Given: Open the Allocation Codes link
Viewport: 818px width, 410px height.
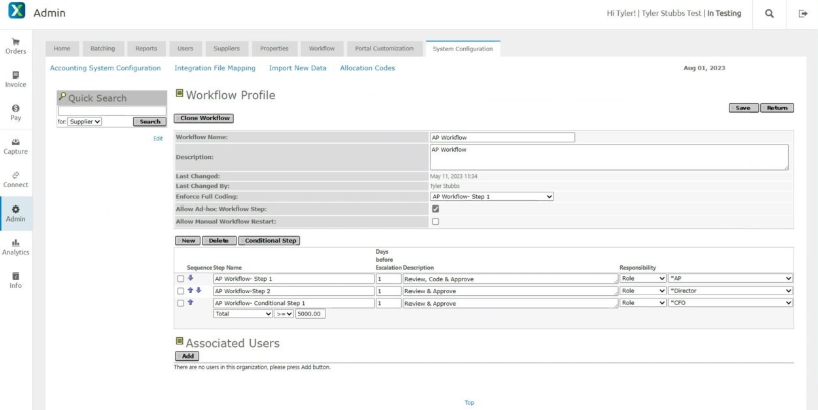Looking at the screenshot, I should tap(367, 68).
